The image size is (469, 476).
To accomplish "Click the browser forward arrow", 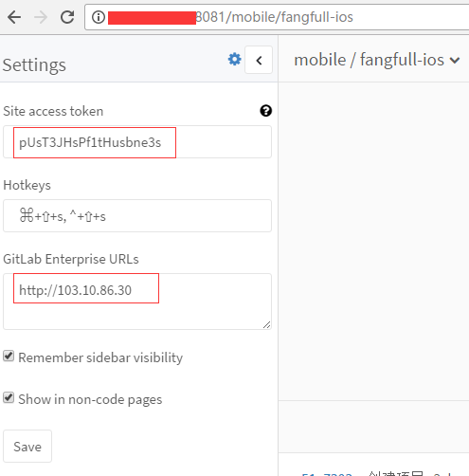I will [41, 17].
